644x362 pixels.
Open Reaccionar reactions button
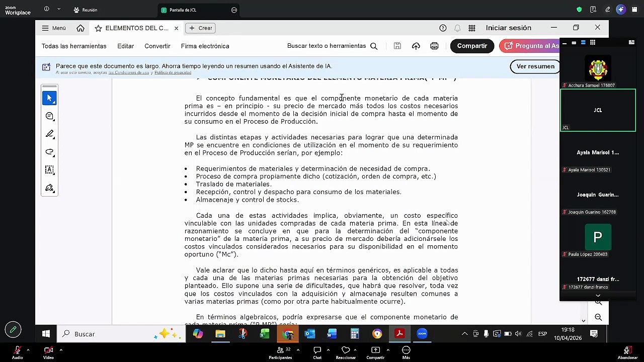(346, 352)
